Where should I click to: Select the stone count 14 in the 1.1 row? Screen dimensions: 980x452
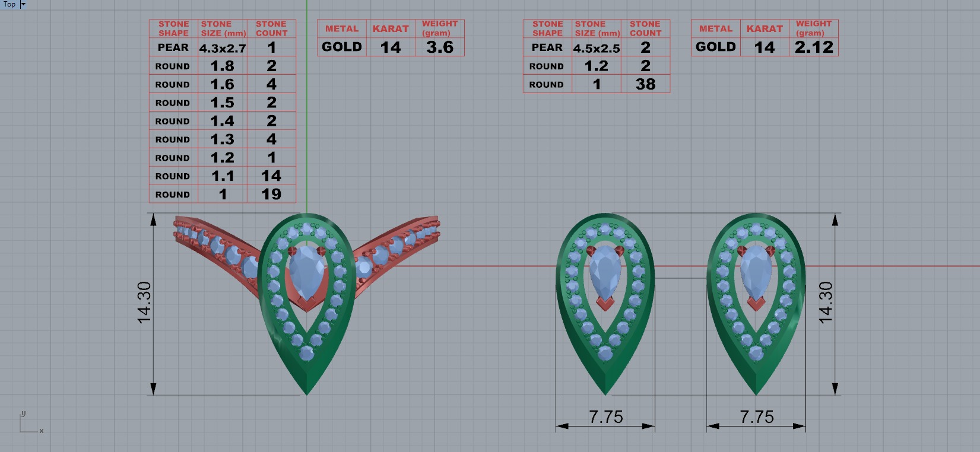pyautogui.click(x=271, y=176)
